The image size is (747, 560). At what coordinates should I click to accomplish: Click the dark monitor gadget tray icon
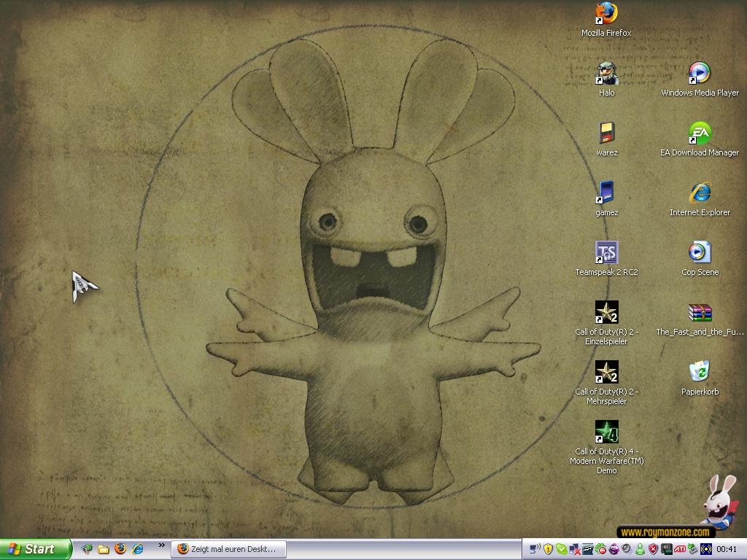pyautogui.click(x=667, y=549)
